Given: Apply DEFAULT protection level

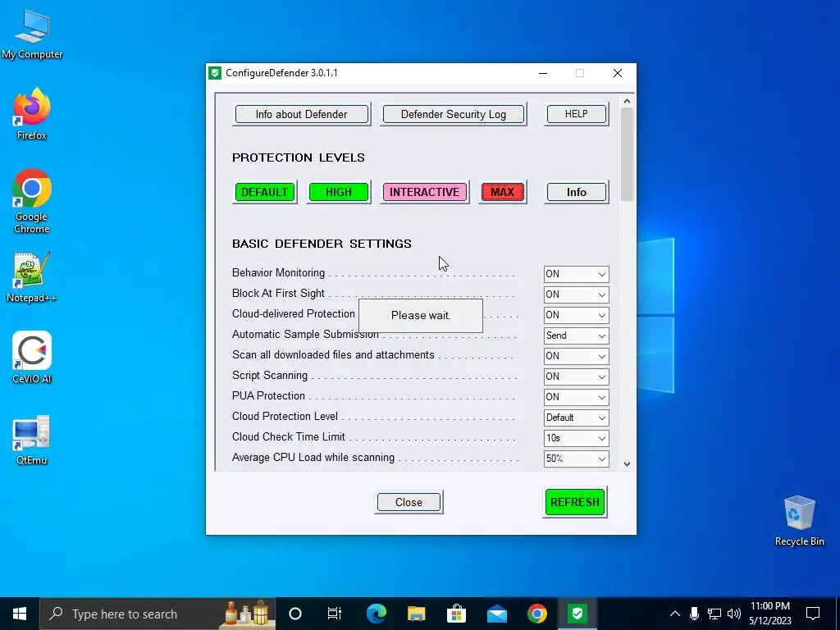Looking at the screenshot, I should (x=265, y=192).
